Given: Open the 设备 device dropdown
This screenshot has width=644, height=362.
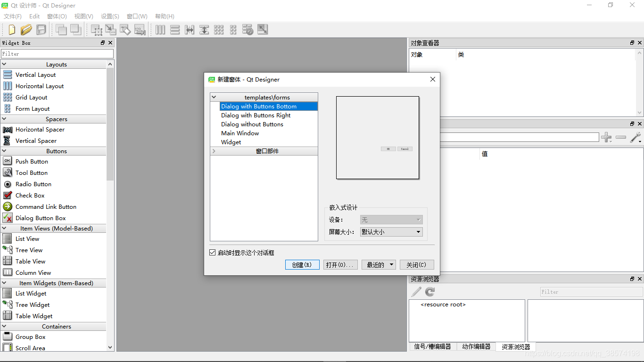Looking at the screenshot, I should coord(391,220).
